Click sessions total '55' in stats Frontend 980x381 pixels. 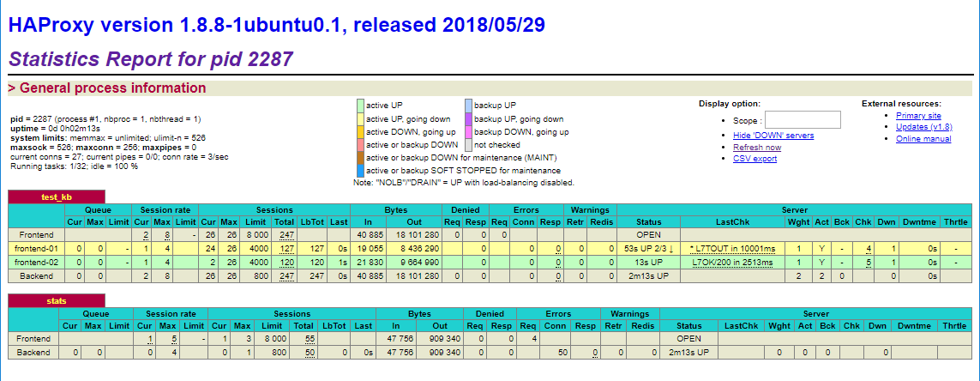point(310,338)
